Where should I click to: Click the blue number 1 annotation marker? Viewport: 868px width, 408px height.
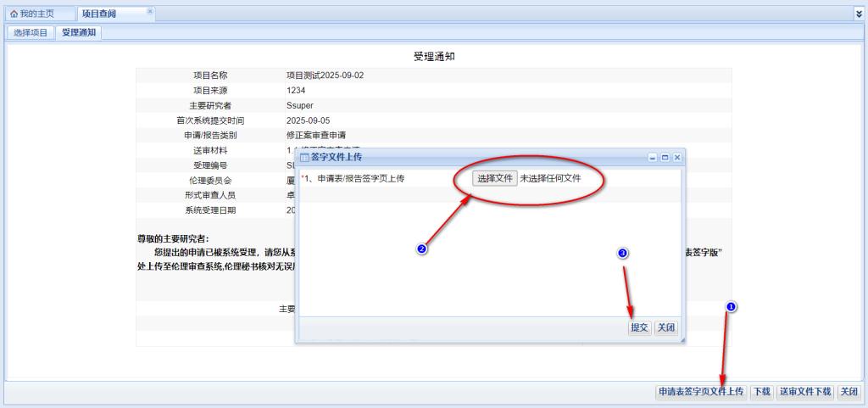click(732, 306)
